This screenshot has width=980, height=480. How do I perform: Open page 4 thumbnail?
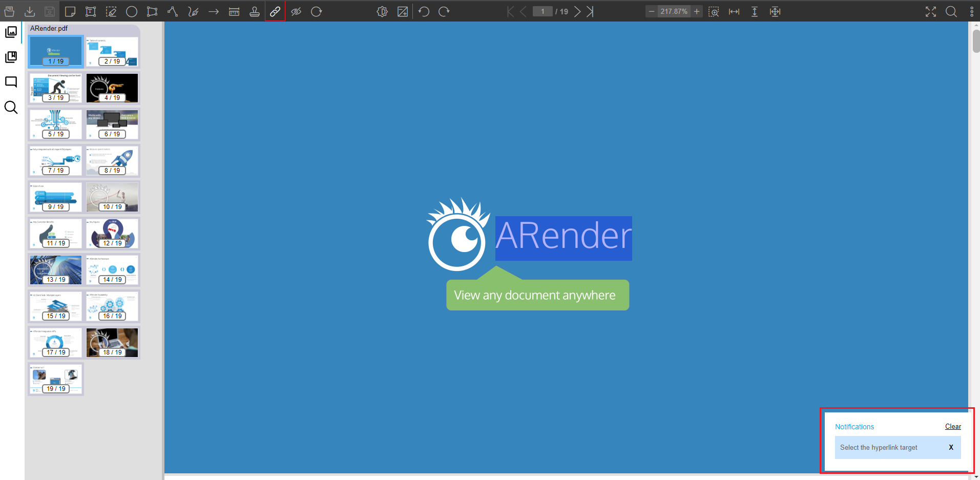pyautogui.click(x=112, y=88)
